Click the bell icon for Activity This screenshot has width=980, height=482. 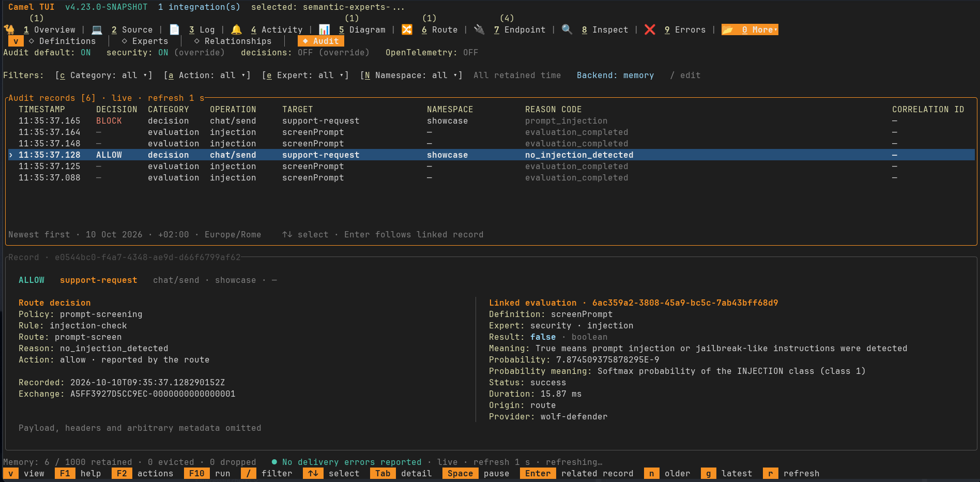(x=236, y=29)
